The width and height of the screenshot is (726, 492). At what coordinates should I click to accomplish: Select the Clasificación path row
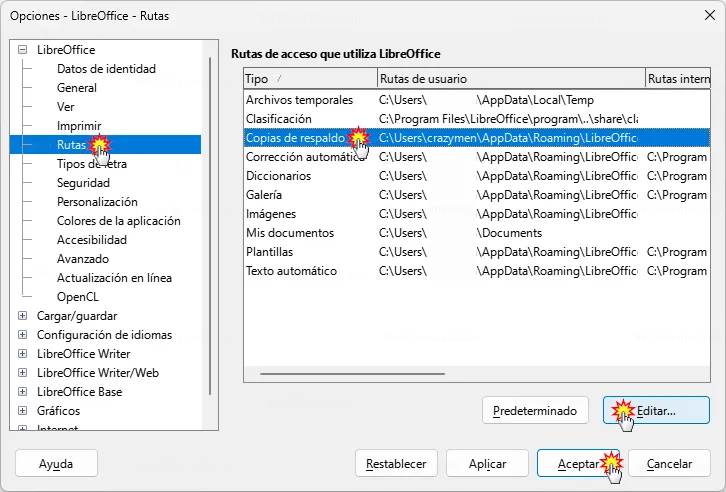pos(477,119)
